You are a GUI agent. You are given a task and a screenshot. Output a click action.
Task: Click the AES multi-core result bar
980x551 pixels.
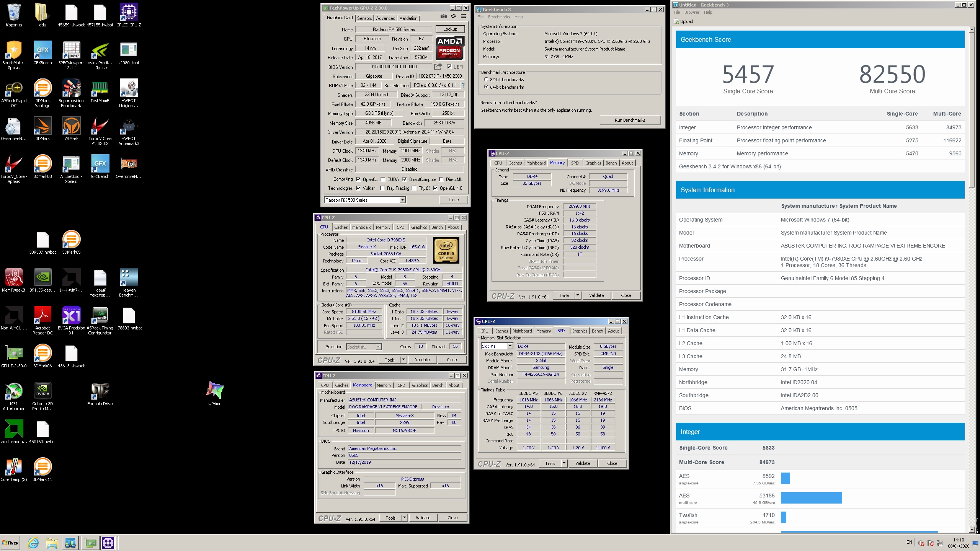[811, 497]
